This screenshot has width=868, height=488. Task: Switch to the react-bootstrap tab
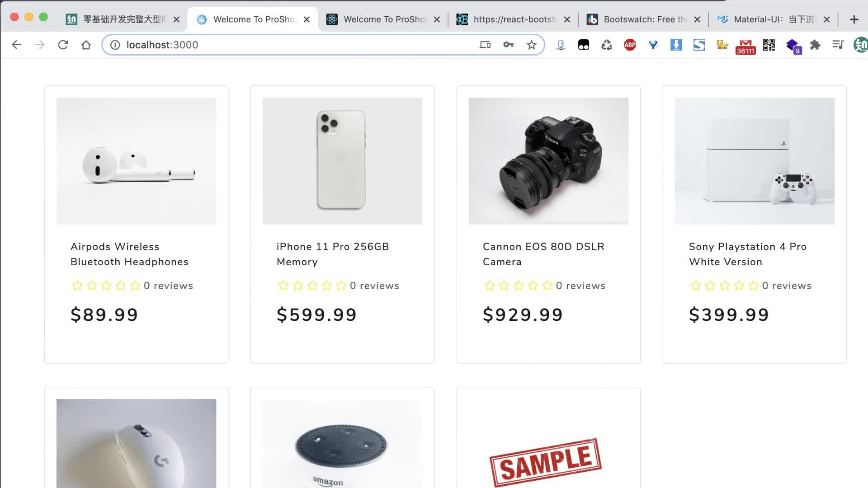point(514,19)
